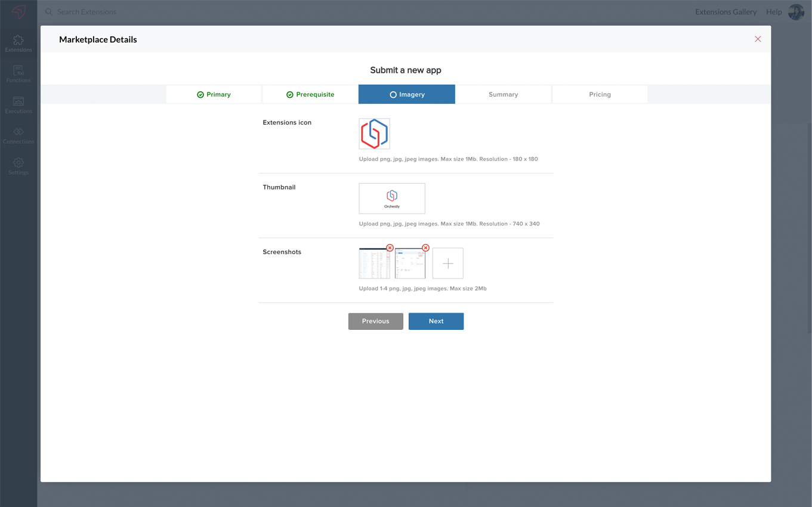Open the Extensions sidebar icon
The width and height of the screenshot is (812, 507).
[18, 44]
